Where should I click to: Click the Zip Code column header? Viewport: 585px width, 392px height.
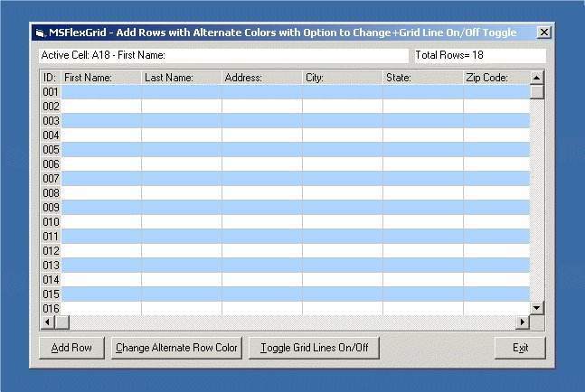click(x=496, y=78)
